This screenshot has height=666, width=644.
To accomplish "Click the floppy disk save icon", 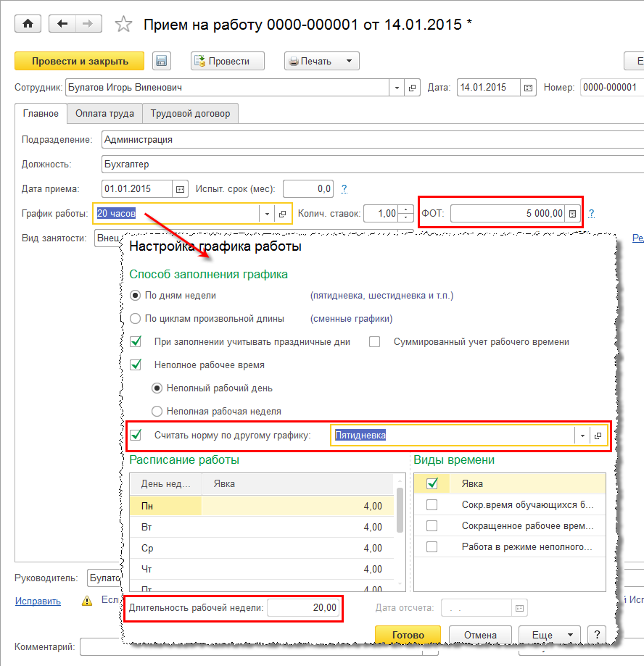I will point(161,62).
